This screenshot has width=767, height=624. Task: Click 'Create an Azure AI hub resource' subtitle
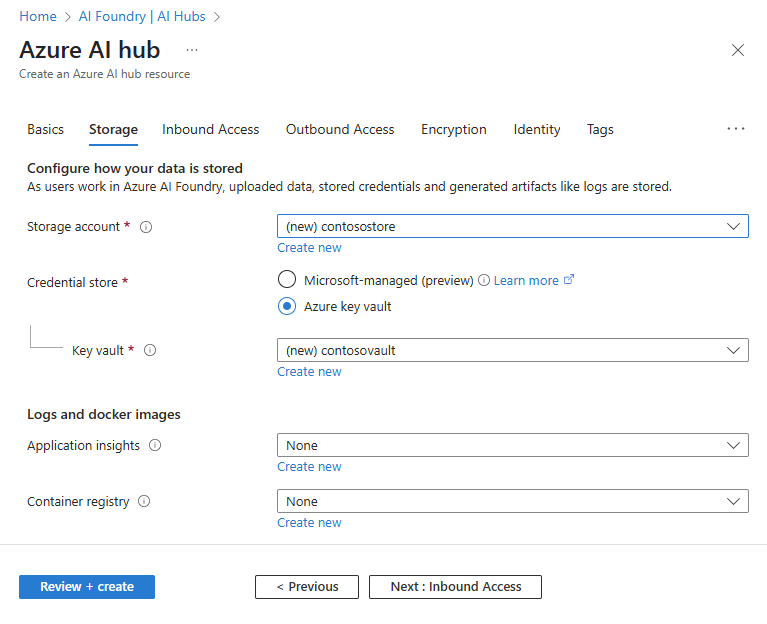pyautogui.click(x=105, y=74)
